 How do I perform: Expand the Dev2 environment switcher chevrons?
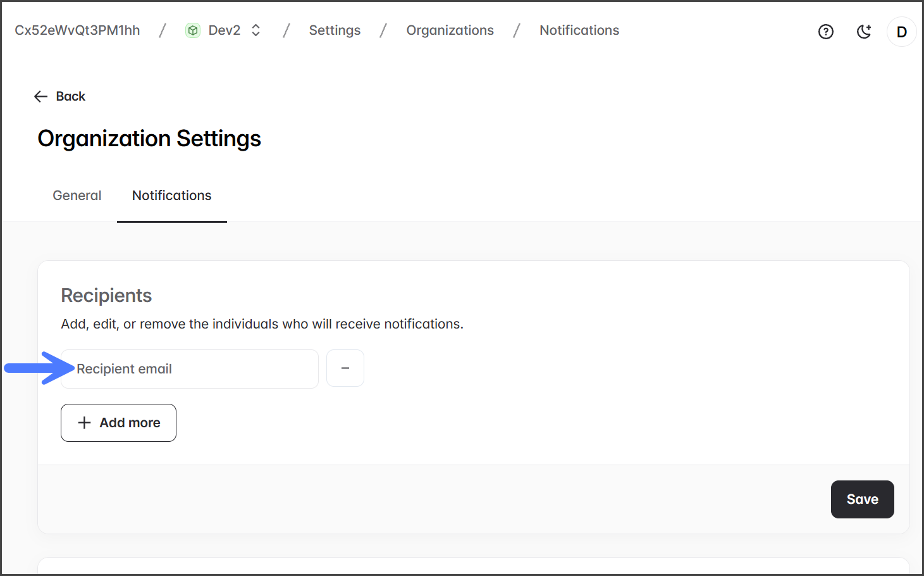coord(256,30)
